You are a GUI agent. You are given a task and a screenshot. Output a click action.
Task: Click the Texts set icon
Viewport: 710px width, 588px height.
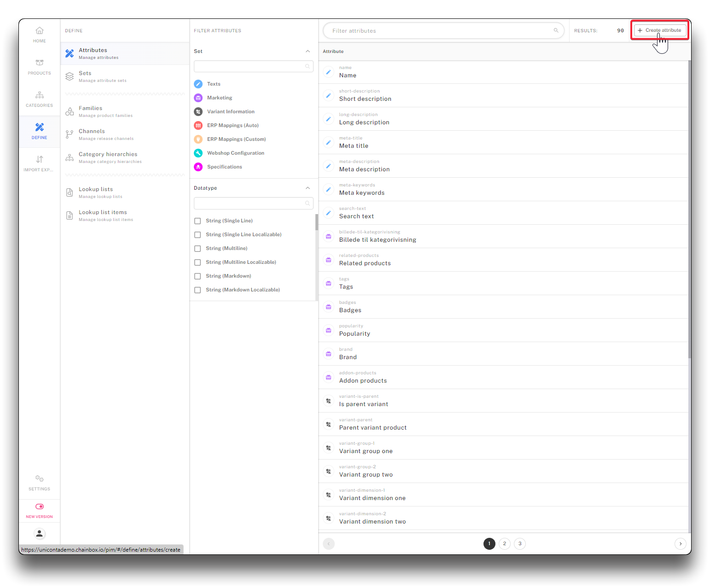point(198,84)
